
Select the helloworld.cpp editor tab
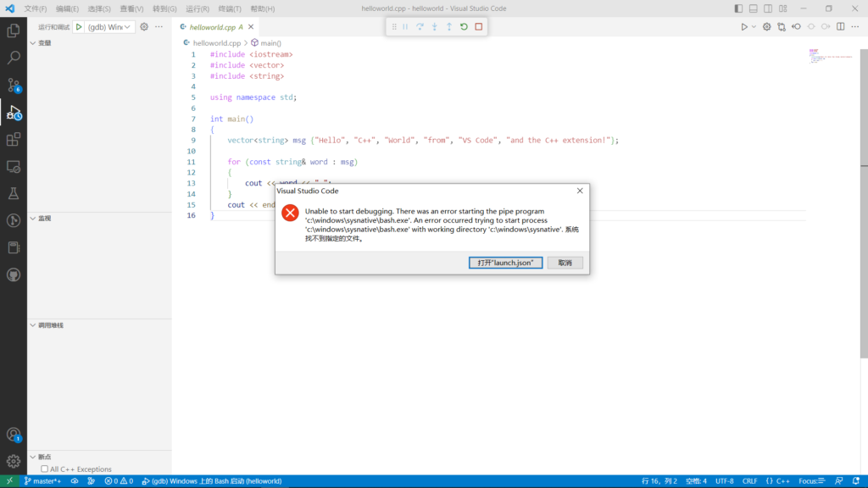point(212,27)
